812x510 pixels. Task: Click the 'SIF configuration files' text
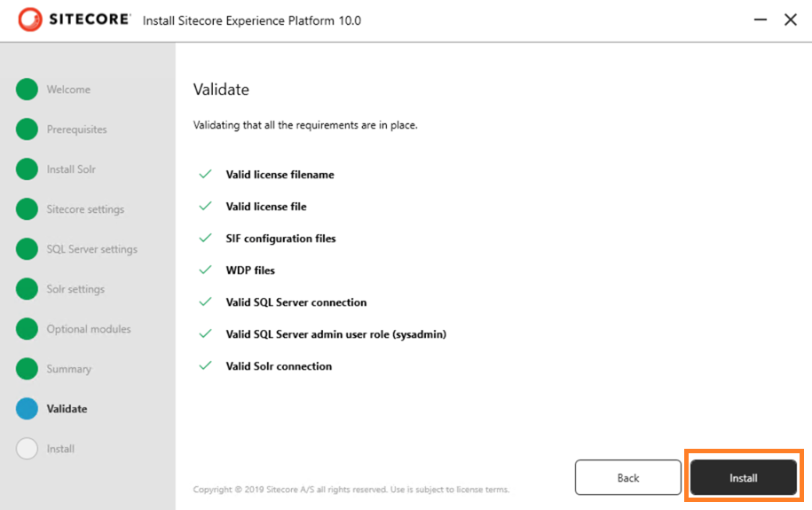[280, 239]
